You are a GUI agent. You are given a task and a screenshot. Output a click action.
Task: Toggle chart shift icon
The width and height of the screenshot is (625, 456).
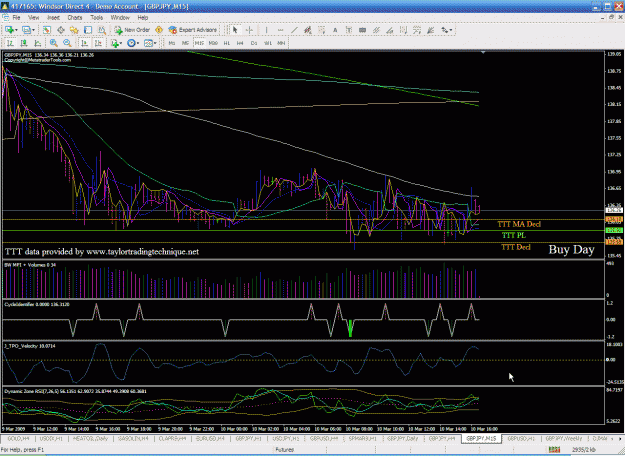click(x=98, y=43)
